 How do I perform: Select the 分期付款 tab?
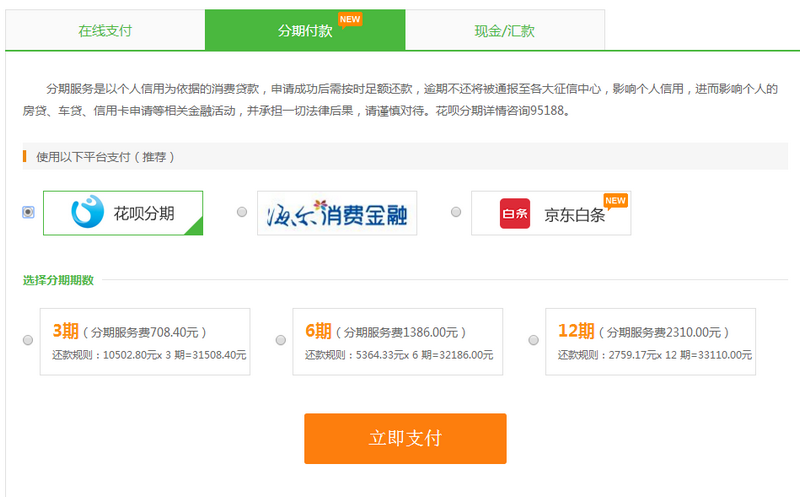[x=304, y=31]
